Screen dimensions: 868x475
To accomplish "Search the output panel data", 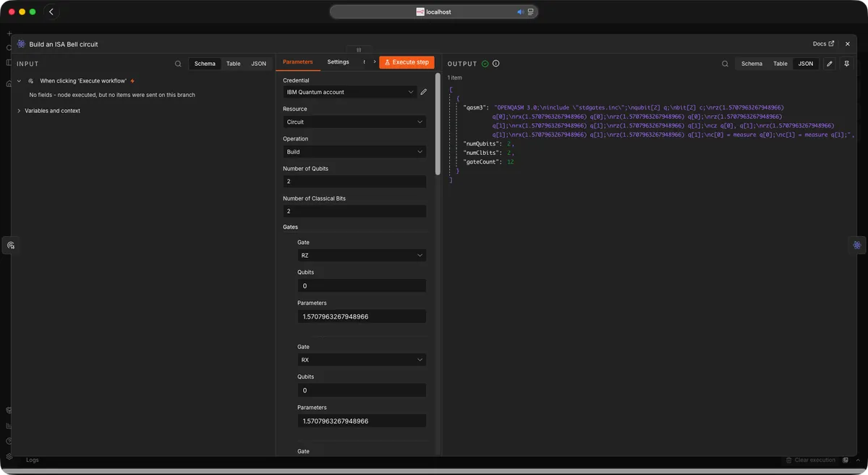I will (x=725, y=64).
